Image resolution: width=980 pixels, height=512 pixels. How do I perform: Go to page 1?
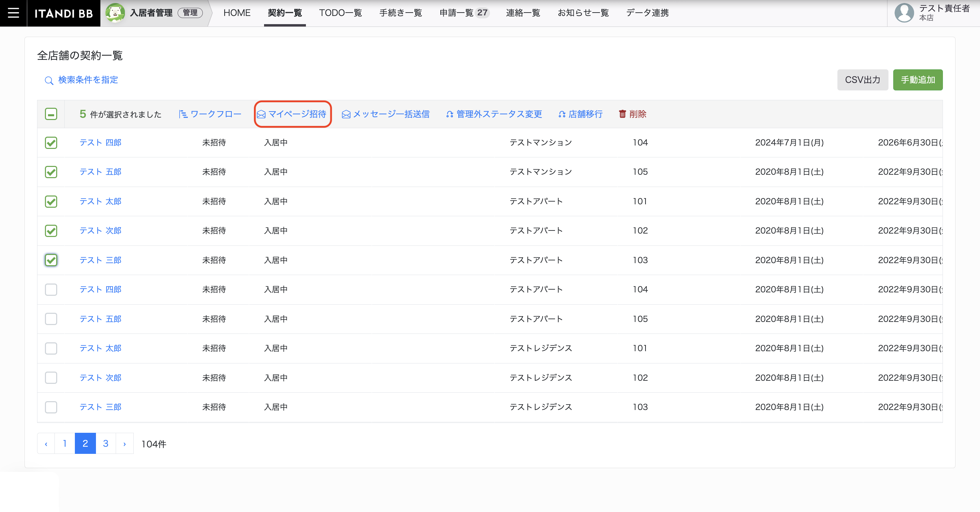click(65, 444)
